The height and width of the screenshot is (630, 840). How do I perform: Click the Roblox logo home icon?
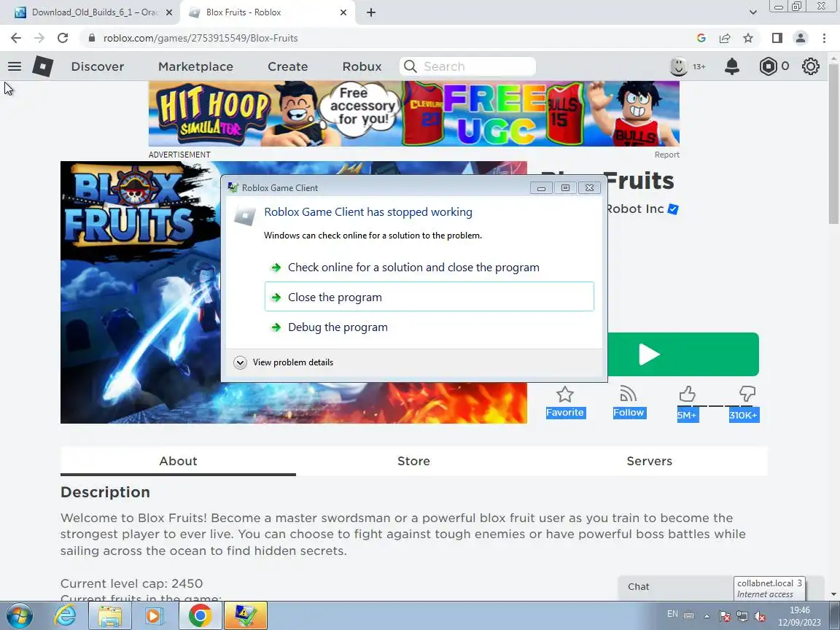[43, 66]
